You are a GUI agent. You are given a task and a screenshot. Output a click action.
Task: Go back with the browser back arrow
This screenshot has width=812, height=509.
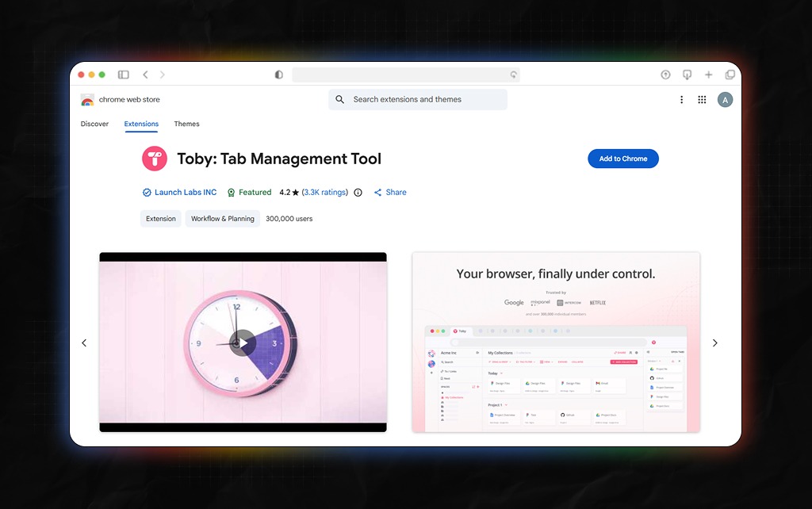(146, 75)
